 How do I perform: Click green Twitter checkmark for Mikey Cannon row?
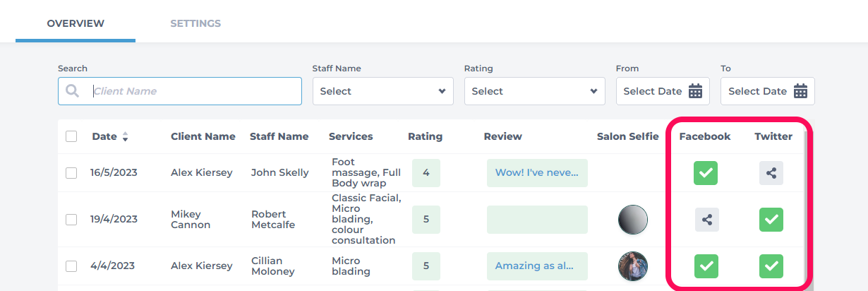tap(771, 220)
